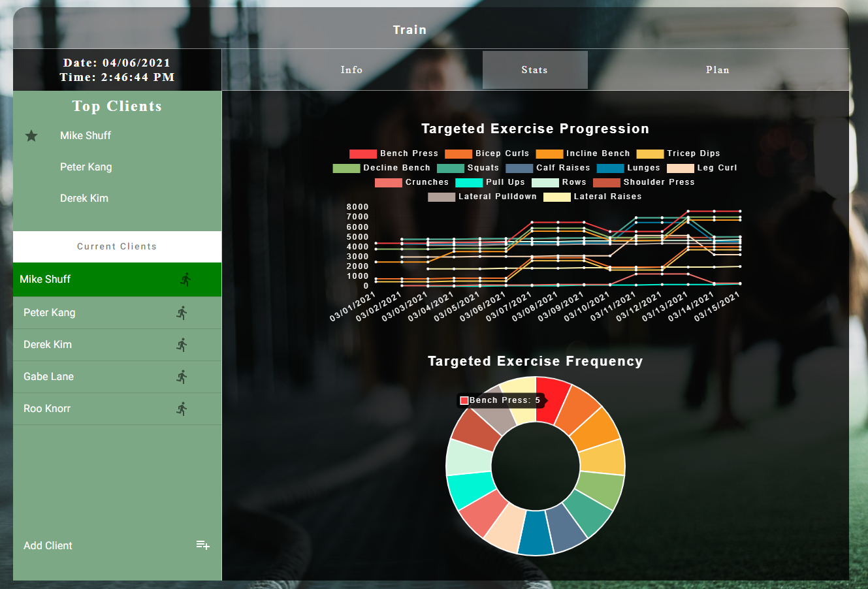The image size is (868, 589).
Task: Toggle Squats legend swatch
Action: [451, 168]
